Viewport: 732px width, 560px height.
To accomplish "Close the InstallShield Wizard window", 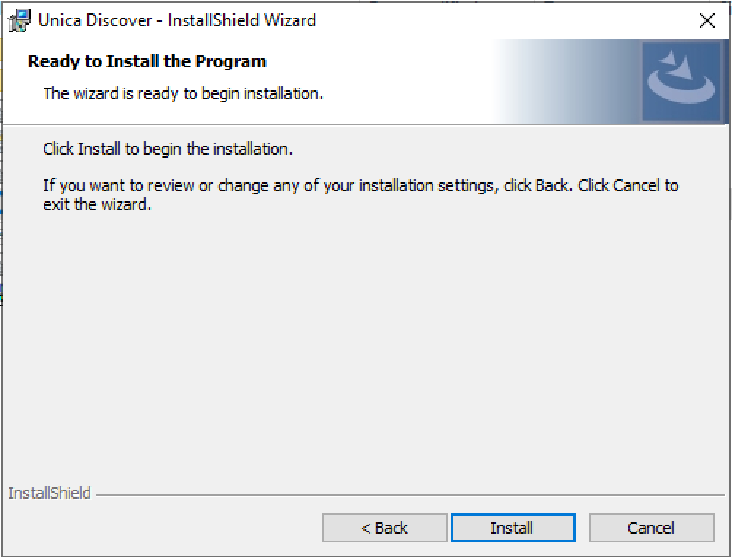I will point(706,20).
